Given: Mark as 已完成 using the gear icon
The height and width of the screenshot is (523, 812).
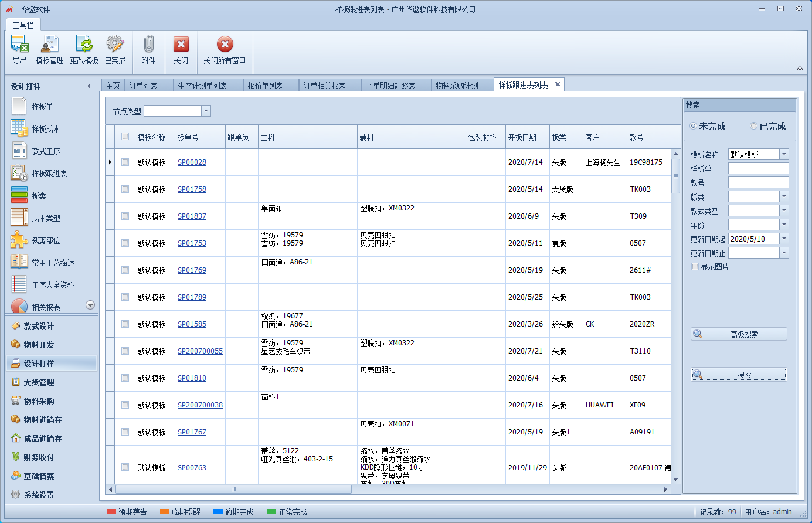Looking at the screenshot, I should pos(115,45).
